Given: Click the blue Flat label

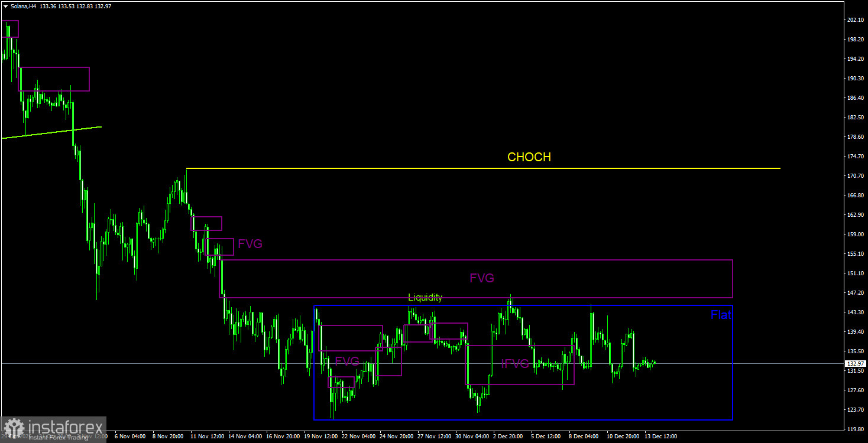Looking at the screenshot, I should pyautogui.click(x=721, y=315).
